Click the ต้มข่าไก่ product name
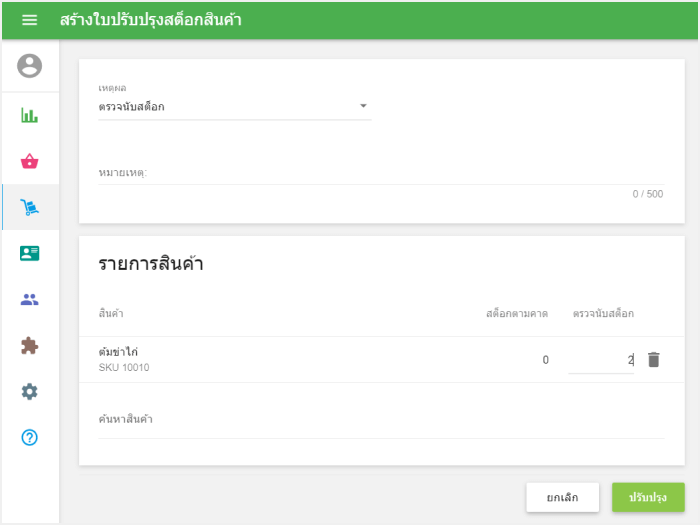 click(x=118, y=352)
